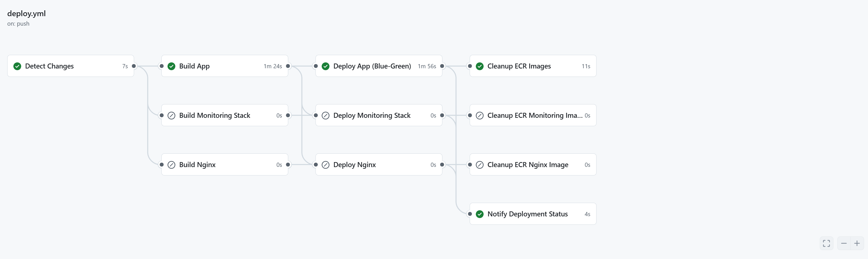
Task: Click Detect Changes output connector dot
Action: tap(134, 66)
